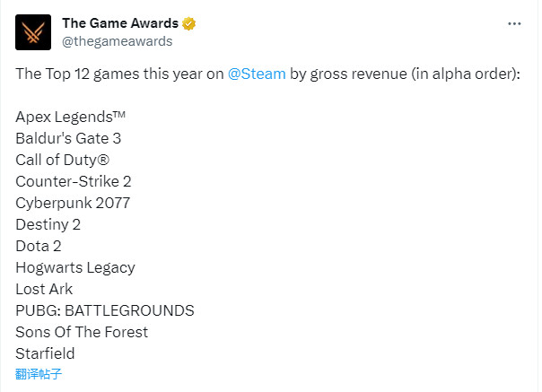Click the Destiny 2 text
This screenshot has height=392, width=542.
click(x=48, y=224)
